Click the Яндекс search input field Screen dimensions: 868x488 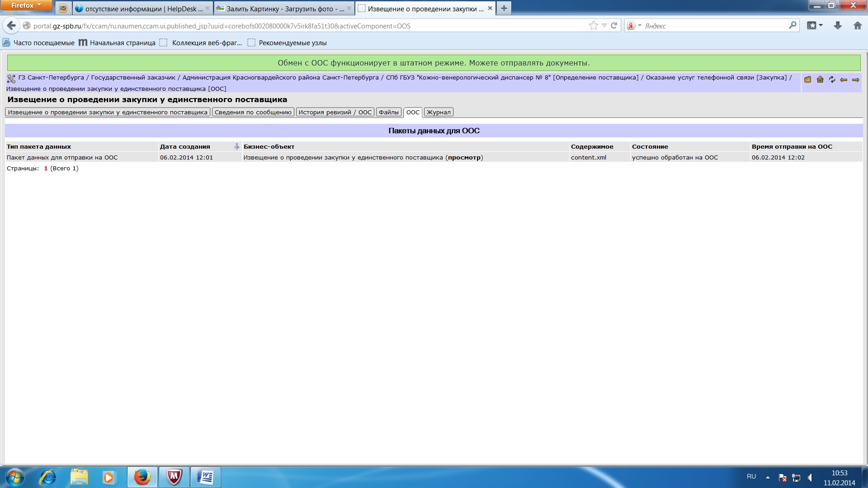714,26
